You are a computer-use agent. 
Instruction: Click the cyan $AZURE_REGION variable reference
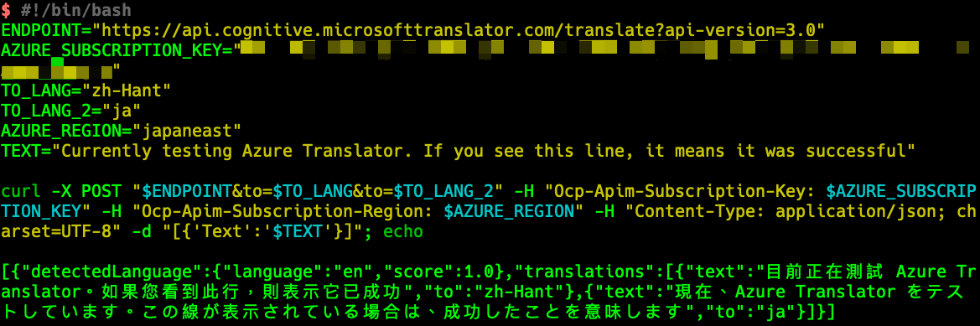pyautogui.click(x=510, y=212)
